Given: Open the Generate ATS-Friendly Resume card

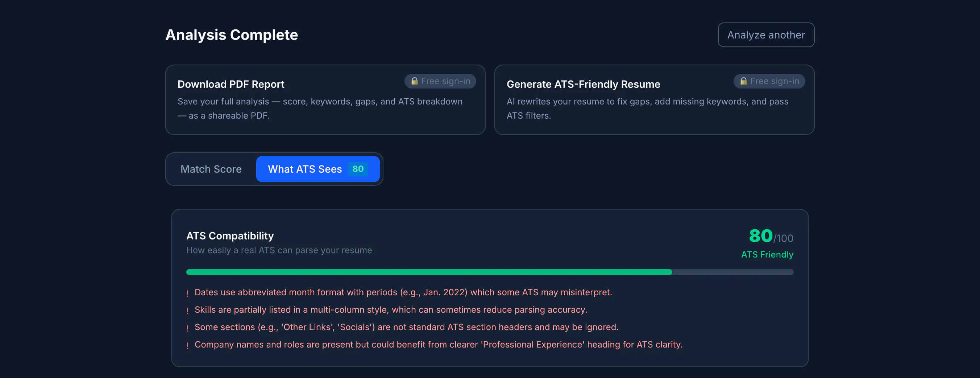Looking at the screenshot, I should (654, 100).
